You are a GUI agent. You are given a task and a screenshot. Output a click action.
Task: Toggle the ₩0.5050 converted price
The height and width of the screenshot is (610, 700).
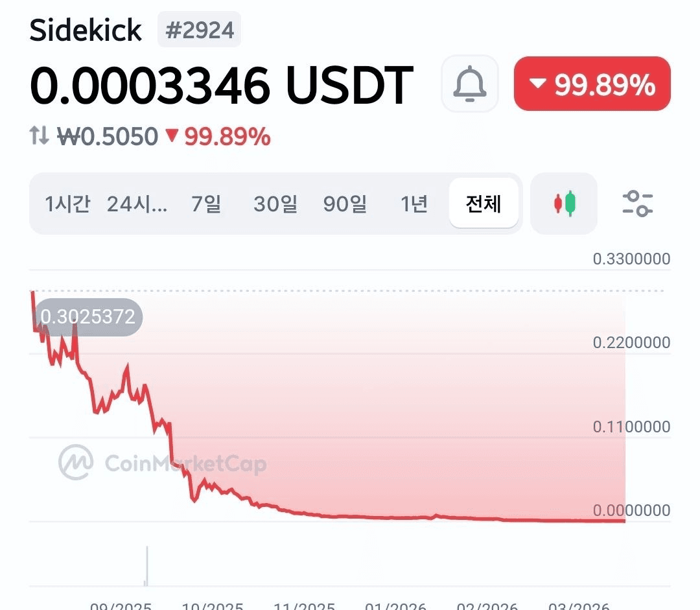coord(108,137)
